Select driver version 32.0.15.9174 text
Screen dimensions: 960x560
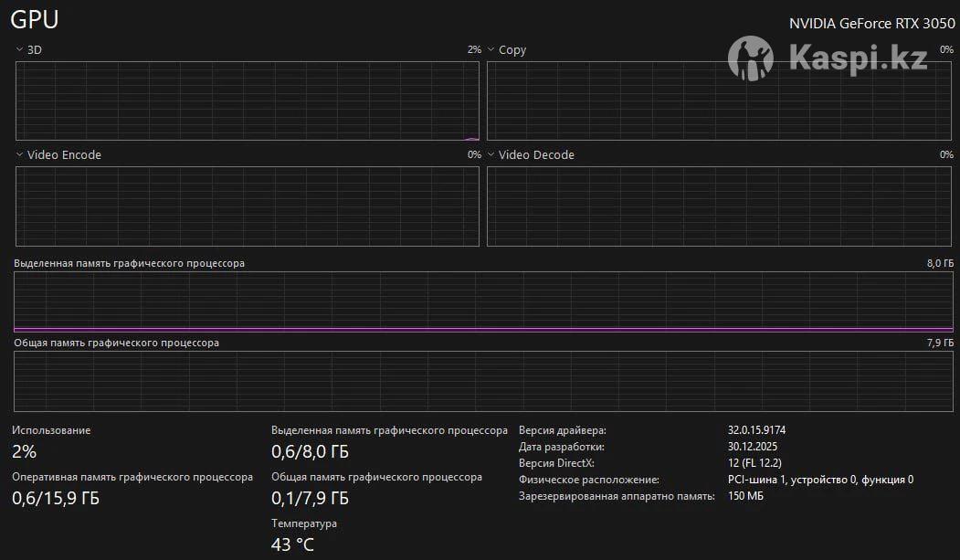(x=756, y=430)
